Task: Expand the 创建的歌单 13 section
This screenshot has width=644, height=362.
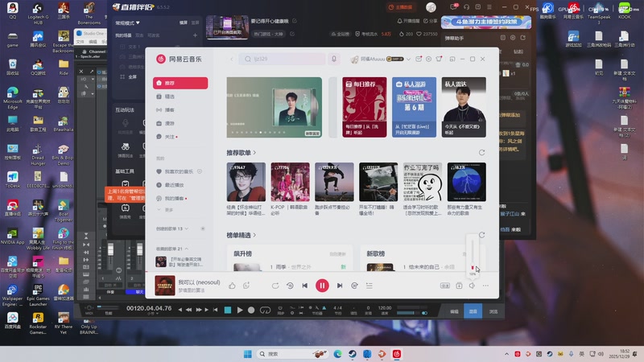Action: click(x=172, y=228)
